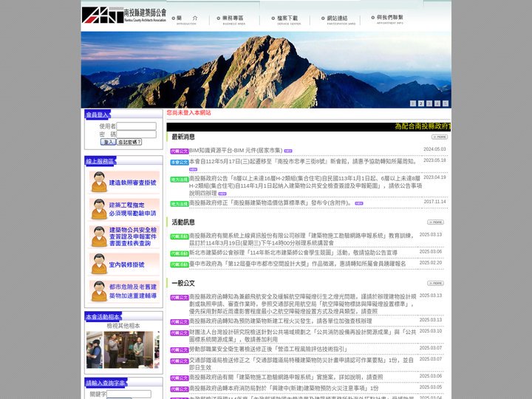Click 代轉公文 tag beside 勞動部 document

[180, 350]
